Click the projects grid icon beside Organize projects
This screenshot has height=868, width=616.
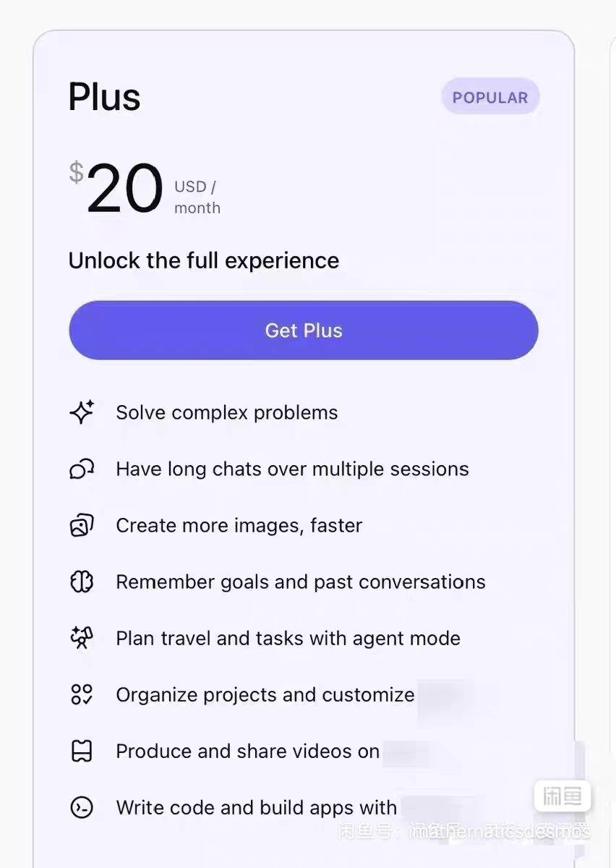[x=82, y=694]
